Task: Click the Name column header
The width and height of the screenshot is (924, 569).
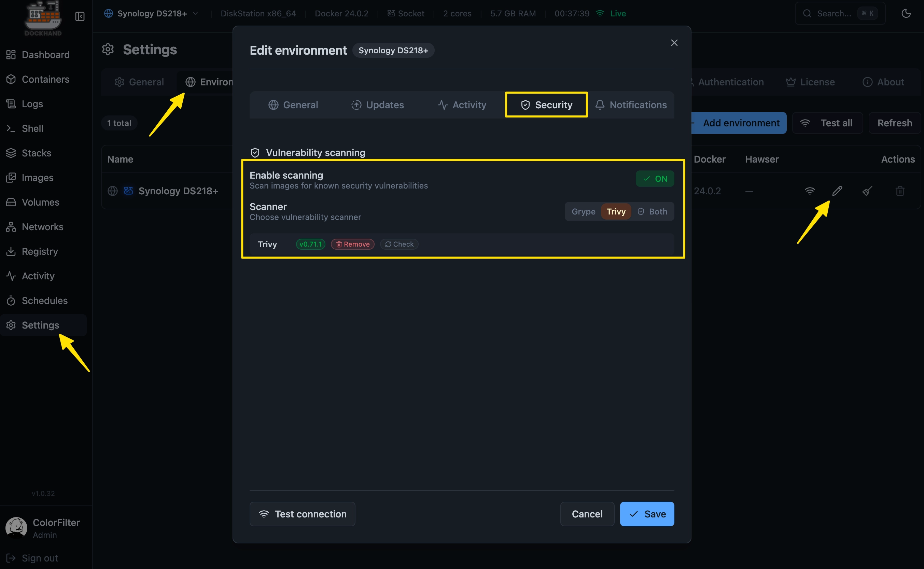Action: (121, 159)
